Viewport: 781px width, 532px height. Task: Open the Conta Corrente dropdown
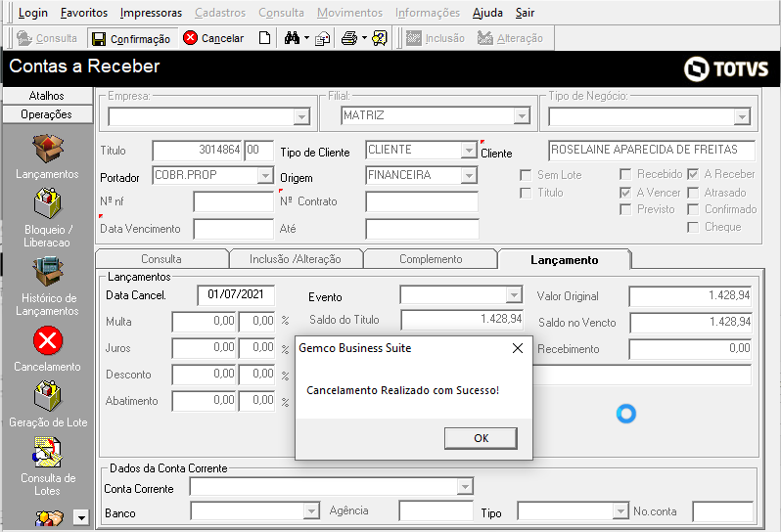pos(465,486)
